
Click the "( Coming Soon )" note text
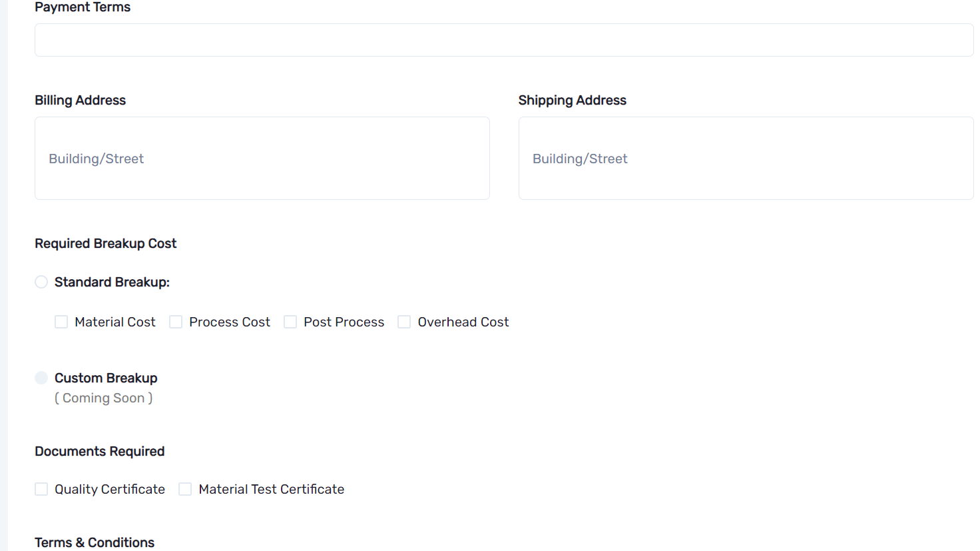[x=103, y=398]
